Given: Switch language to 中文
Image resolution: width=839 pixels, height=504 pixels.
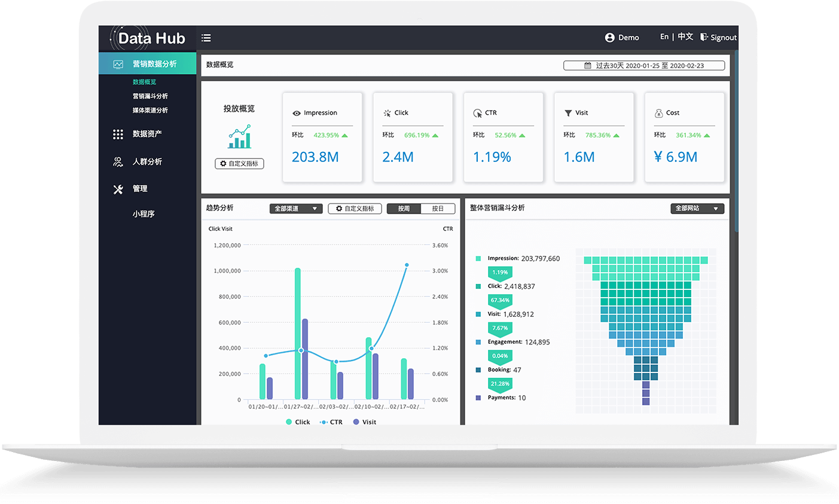Looking at the screenshot, I should 685,37.
